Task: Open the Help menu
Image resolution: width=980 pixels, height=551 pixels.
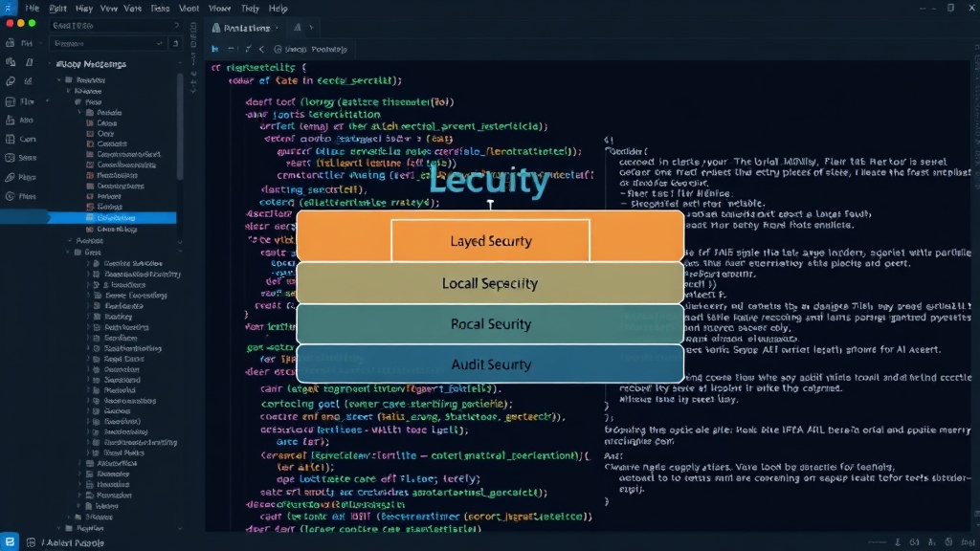Action: point(278,8)
